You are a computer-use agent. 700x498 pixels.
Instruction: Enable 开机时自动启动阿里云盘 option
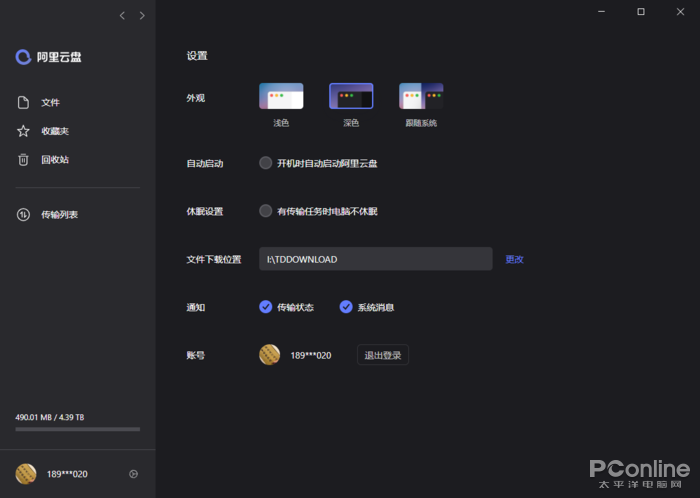coord(266,163)
